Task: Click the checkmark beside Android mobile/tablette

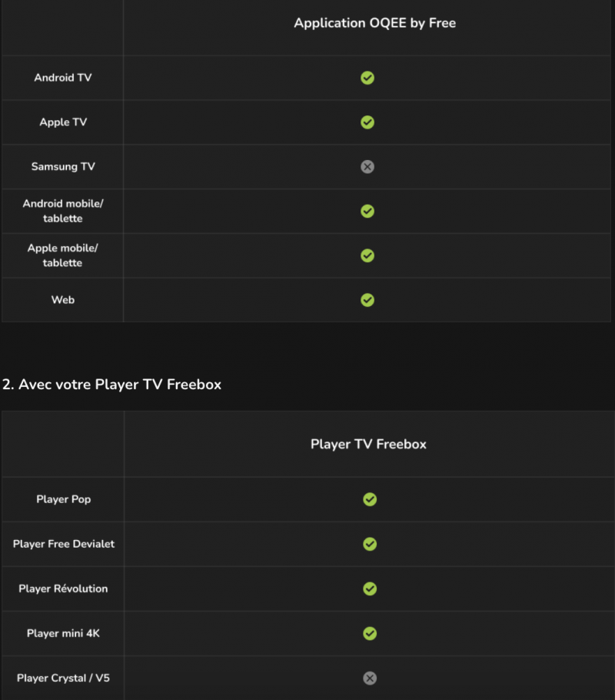Action: pos(367,211)
